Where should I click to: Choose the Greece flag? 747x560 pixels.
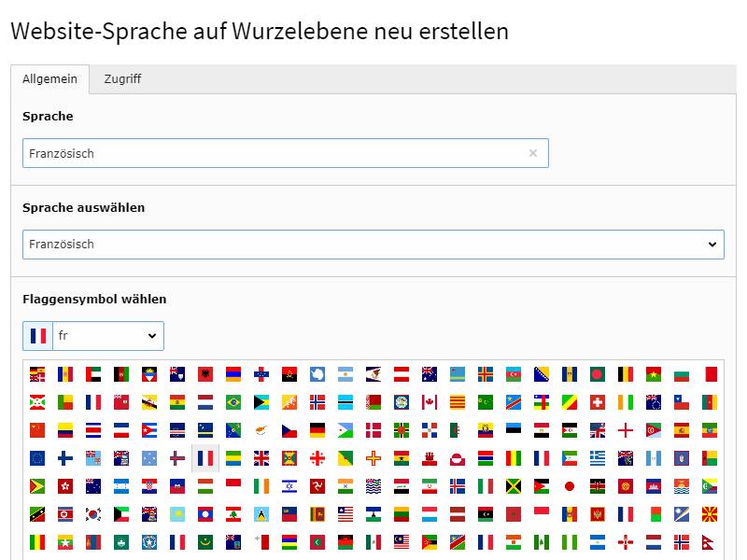[x=598, y=458]
